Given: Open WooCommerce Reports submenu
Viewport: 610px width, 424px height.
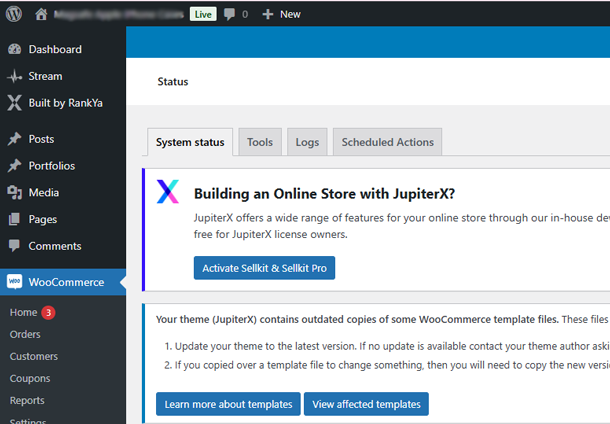Looking at the screenshot, I should [27, 400].
